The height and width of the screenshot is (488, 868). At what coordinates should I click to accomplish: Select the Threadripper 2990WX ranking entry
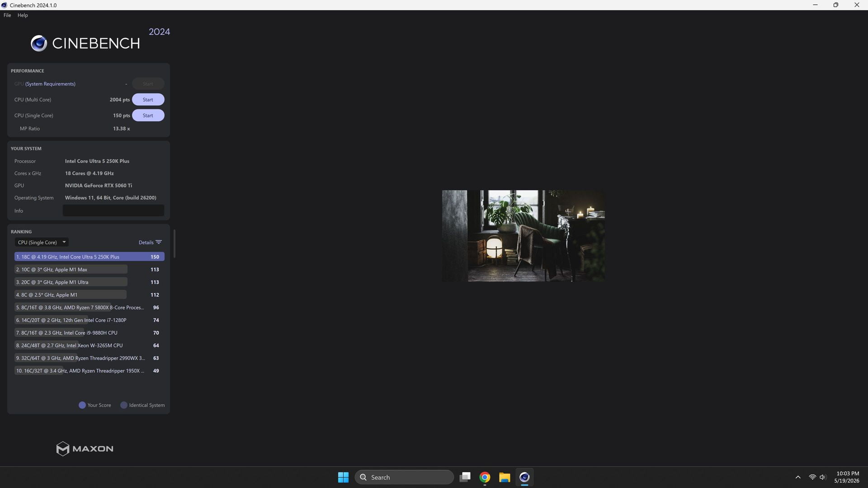pyautogui.click(x=89, y=358)
